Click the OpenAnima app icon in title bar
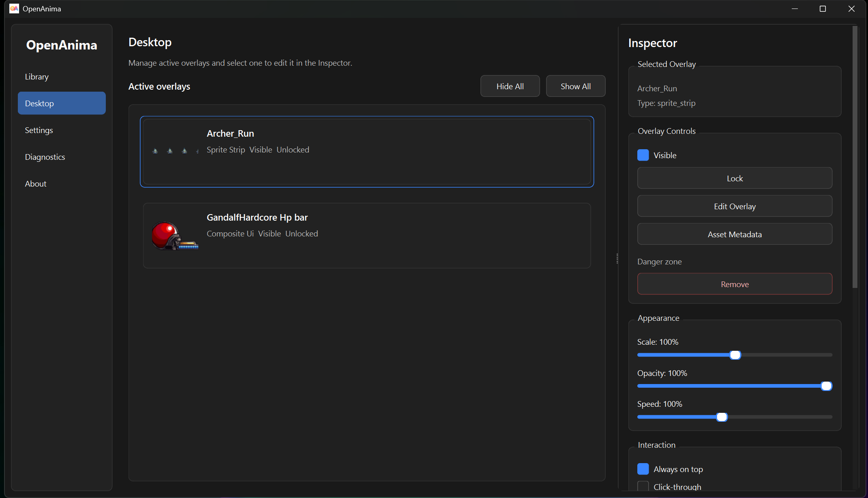Image resolution: width=868 pixels, height=498 pixels. 14,9
